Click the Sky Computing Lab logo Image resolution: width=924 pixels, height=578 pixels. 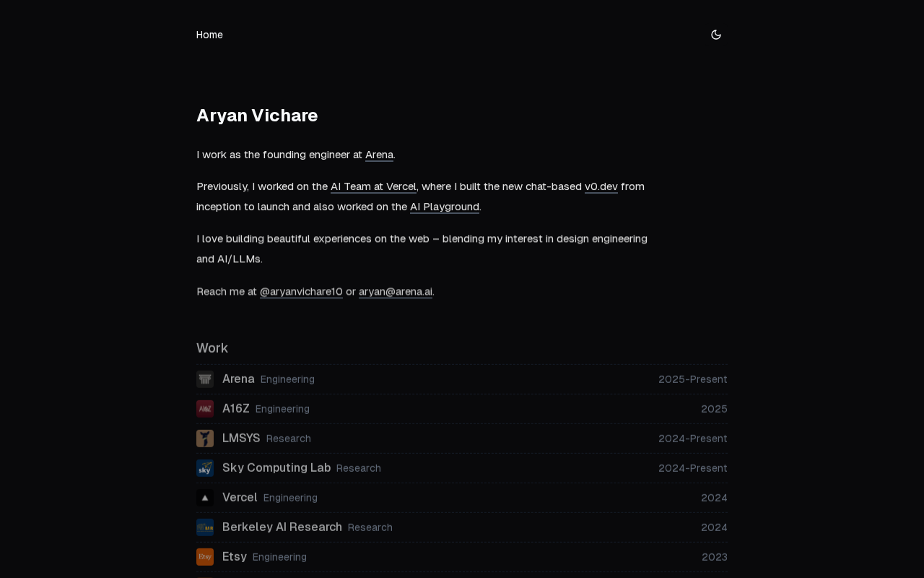tap(205, 468)
